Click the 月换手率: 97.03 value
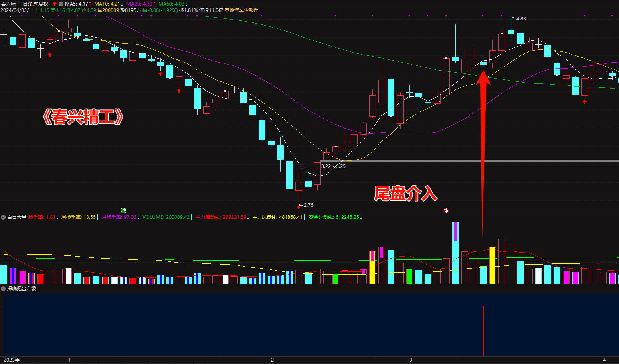The width and height of the screenshot is (619, 364). (119, 217)
